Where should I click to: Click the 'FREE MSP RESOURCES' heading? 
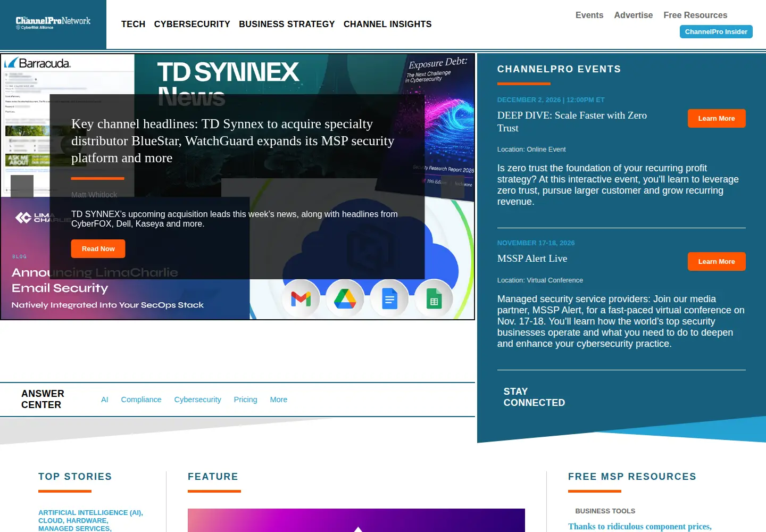click(632, 477)
